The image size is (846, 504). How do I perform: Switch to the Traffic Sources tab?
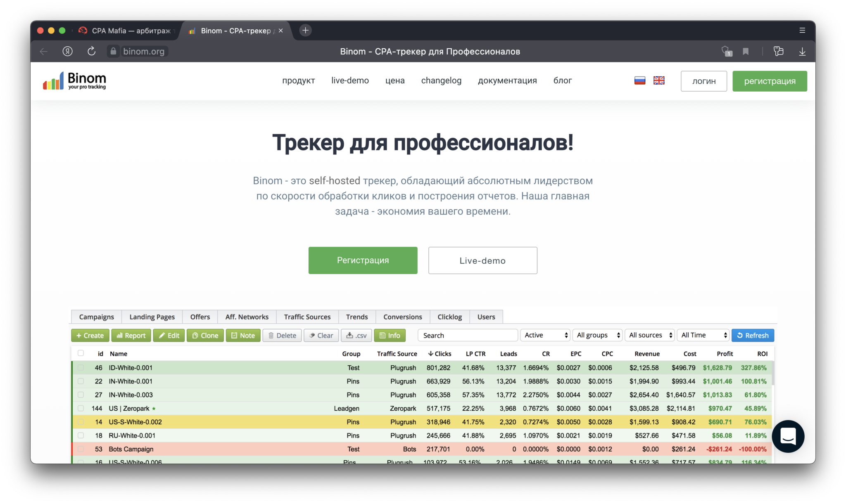pyautogui.click(x=307, y=317)
